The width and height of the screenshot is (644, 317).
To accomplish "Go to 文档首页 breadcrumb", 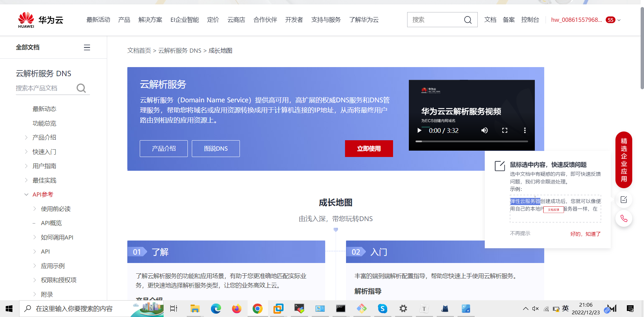I will (x=139, y=51).
